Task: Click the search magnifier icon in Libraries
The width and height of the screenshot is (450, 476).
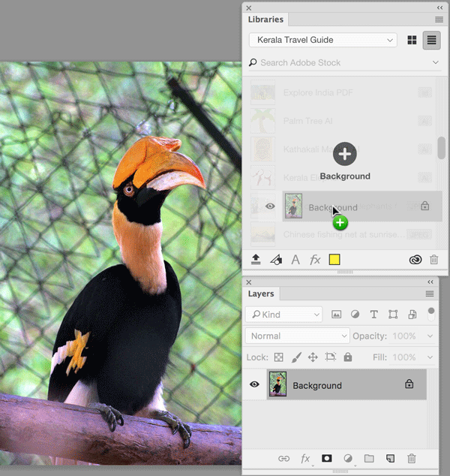Action: point(253,62)
